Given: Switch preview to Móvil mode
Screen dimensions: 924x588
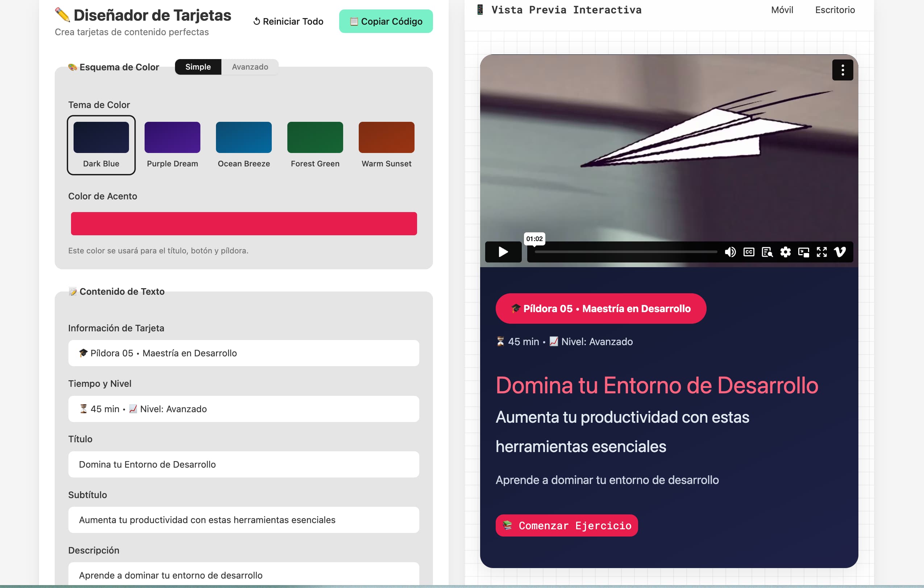Looking at the screenshot, I should (x=782, y=9).
